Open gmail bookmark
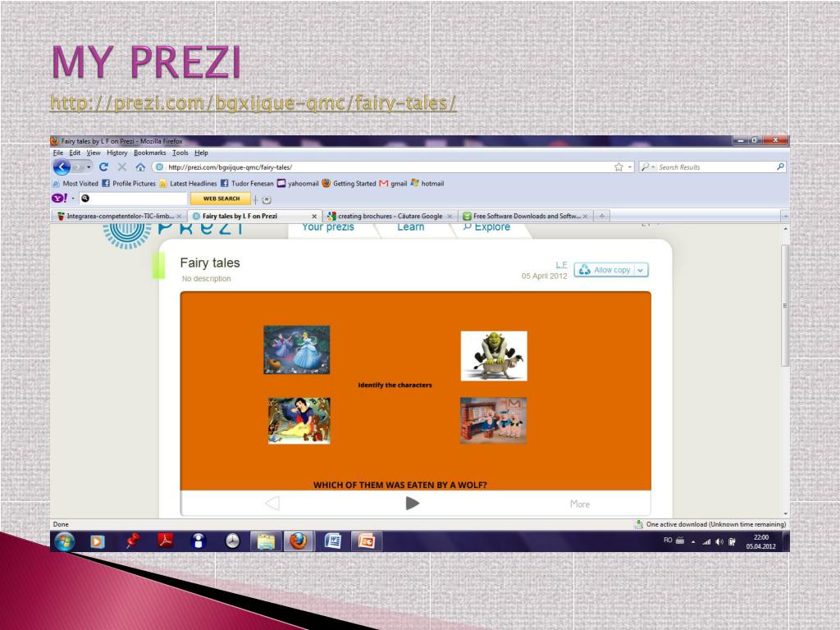The width and height of the screenshot is (840, 630). point(393,183)
